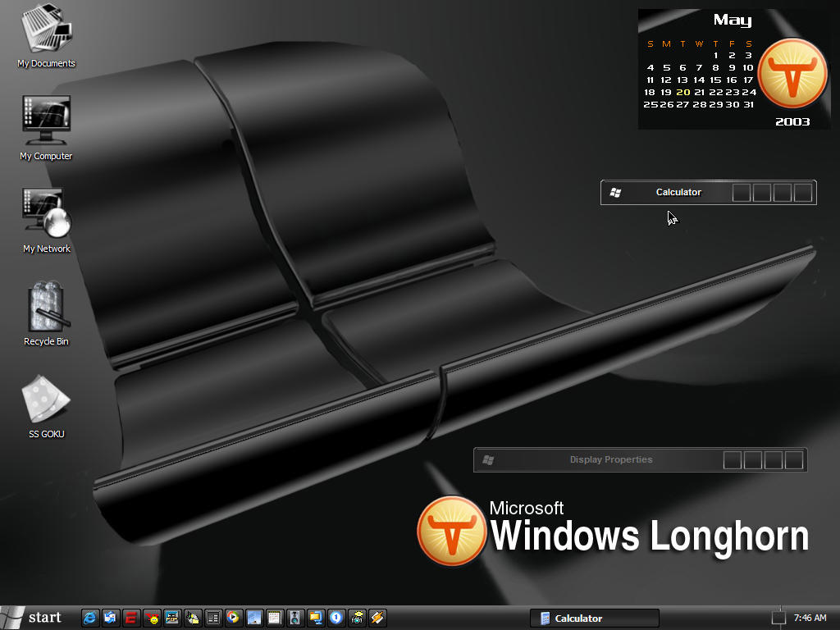Launch Winamp via the orange lightning bolt icon

[377, 618]
